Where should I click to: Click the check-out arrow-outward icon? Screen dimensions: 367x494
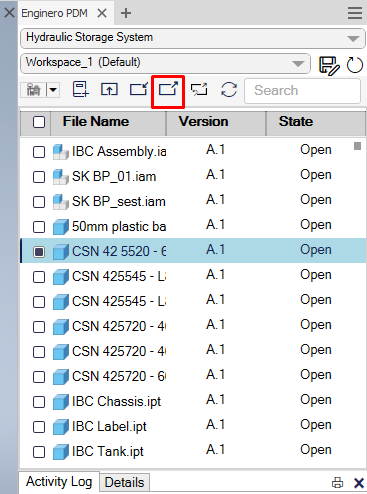point(168,89)
